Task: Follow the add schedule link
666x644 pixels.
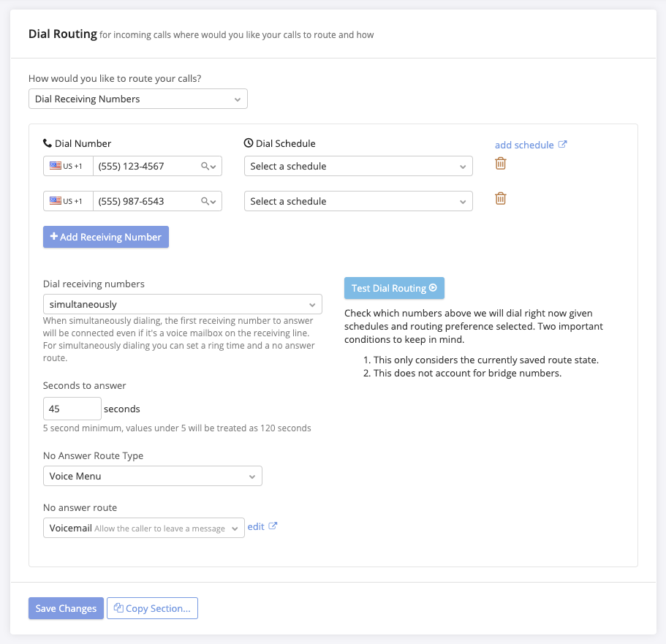Action: pos(523,145)
